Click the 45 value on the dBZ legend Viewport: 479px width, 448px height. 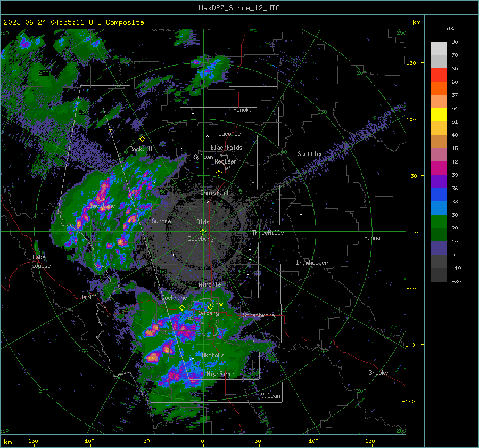(x=455, y=148)
